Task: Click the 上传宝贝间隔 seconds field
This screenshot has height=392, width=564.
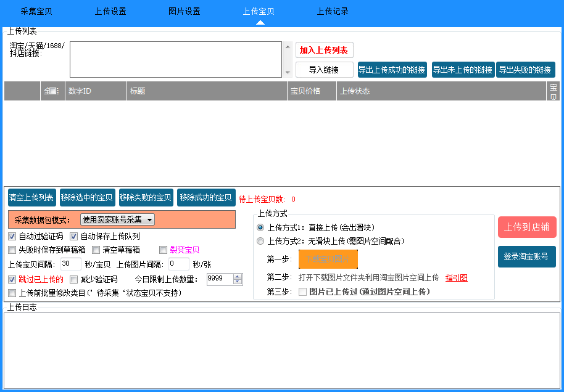Action: coord(71,264)
